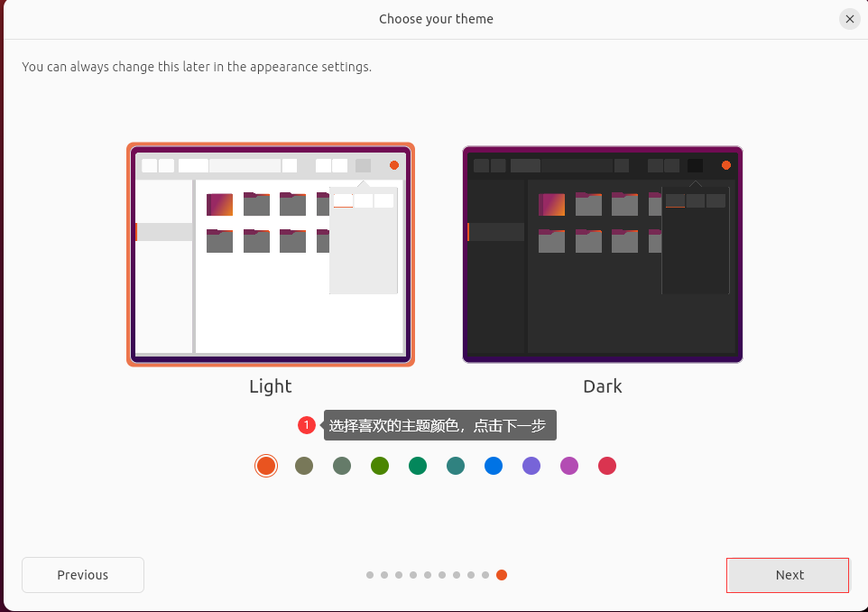Close the Choose your theme dialog
This screenshot has width=868, height=612.
(850, 19)
